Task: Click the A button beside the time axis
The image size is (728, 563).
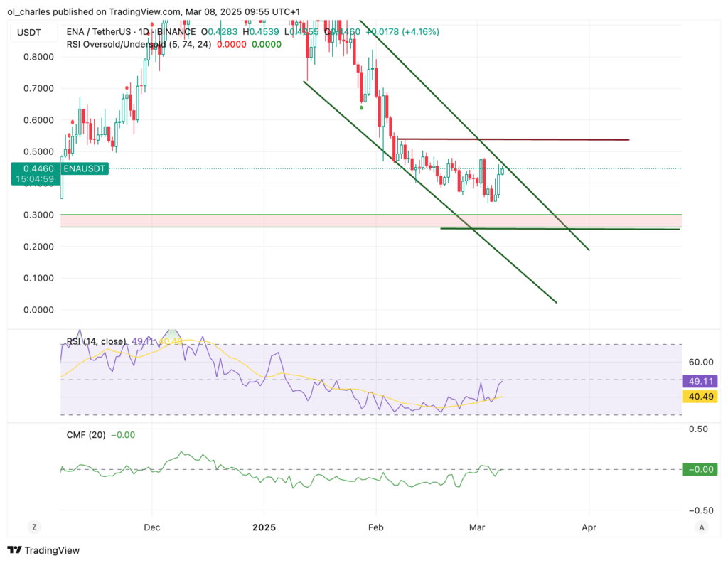Action: coord(701,527)
